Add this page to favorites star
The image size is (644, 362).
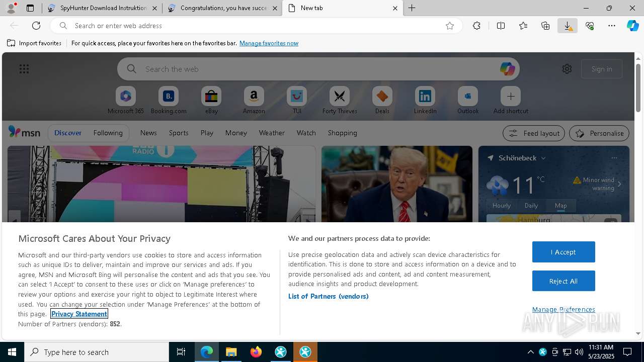(450, 26)
